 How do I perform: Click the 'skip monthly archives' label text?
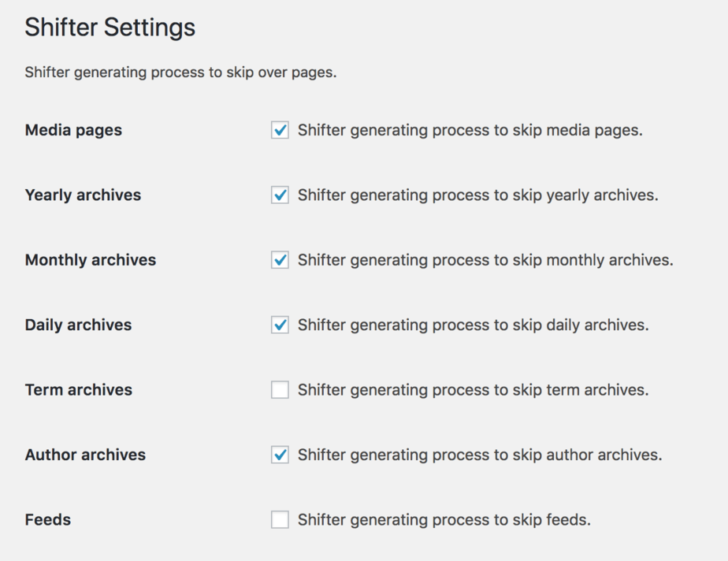(x=485, y=260)
